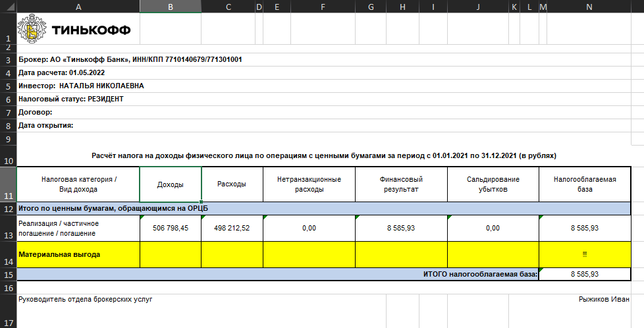Viewport: 644px width, 328px height.
Task: Select row 16 header
Action: 8,287
